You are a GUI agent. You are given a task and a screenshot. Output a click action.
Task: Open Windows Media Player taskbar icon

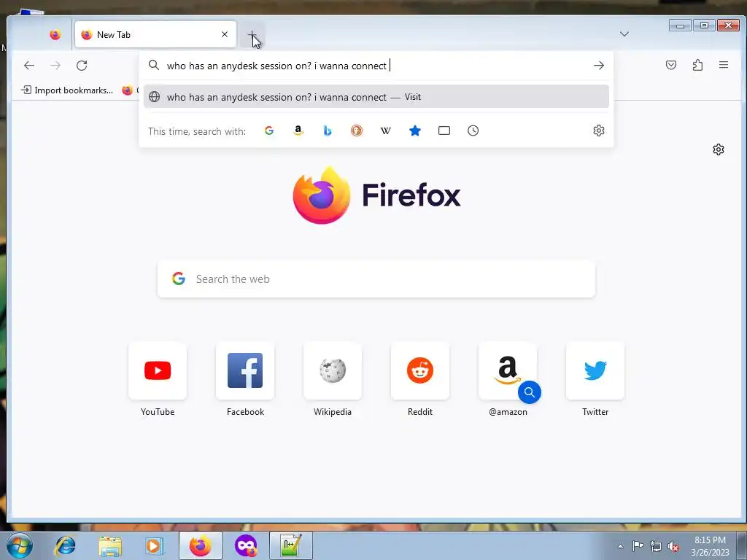pyautogui.click(x=155, y=546)
